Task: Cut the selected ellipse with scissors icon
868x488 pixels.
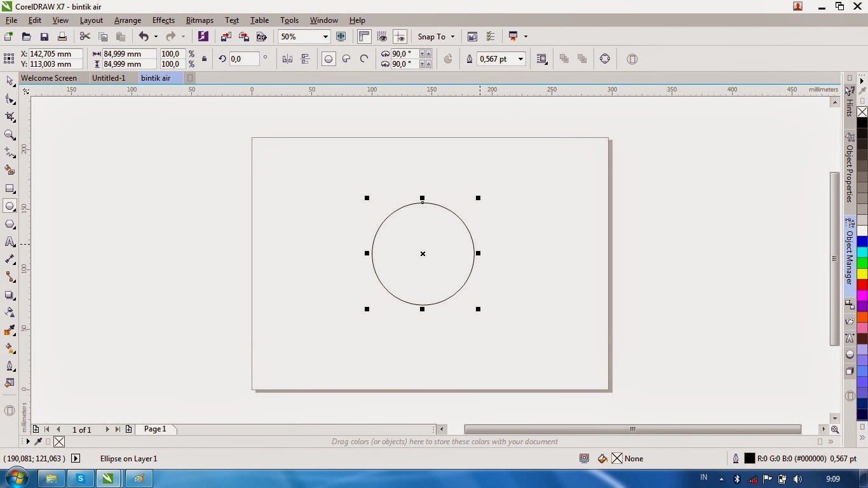Action: 85,37
